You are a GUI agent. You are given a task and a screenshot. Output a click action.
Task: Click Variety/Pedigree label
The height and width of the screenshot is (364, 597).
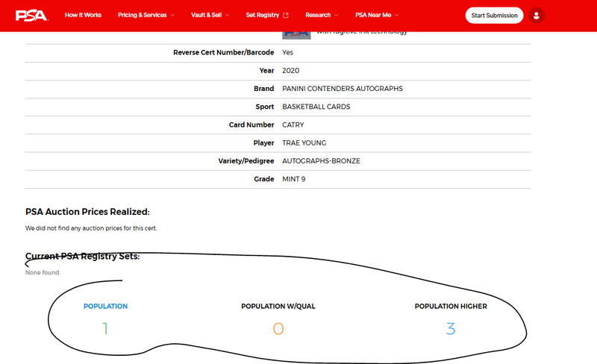point(246,161)
